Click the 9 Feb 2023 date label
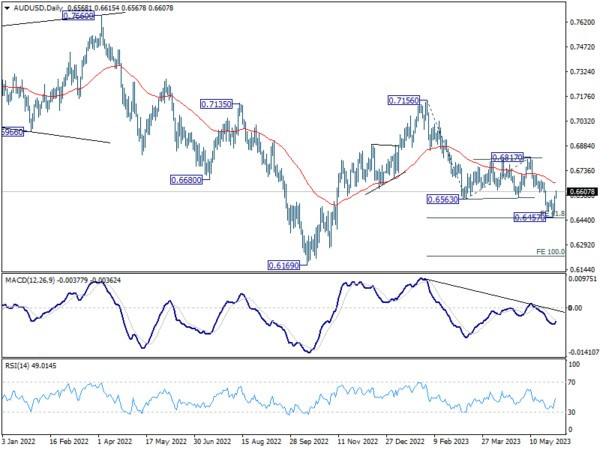The height and width of the screenshot is (450, 600). coord(451,442)
